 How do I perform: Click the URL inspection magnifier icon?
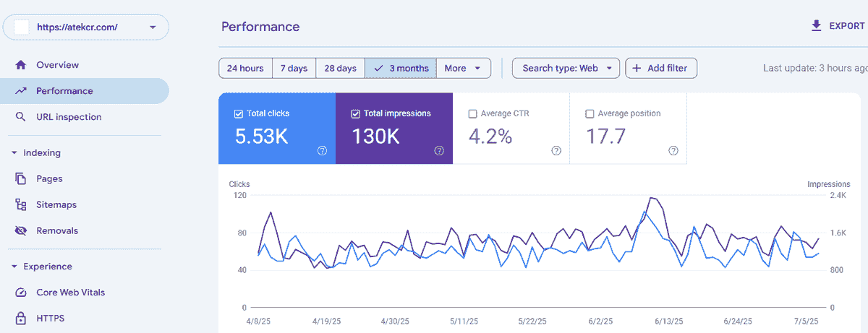click(21, 117)
